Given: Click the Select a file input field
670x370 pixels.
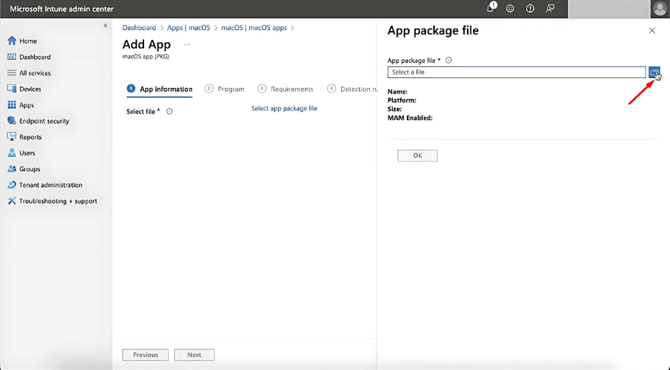Looking at the screenshot, I should pyautogui.click(x=517, y=72).
